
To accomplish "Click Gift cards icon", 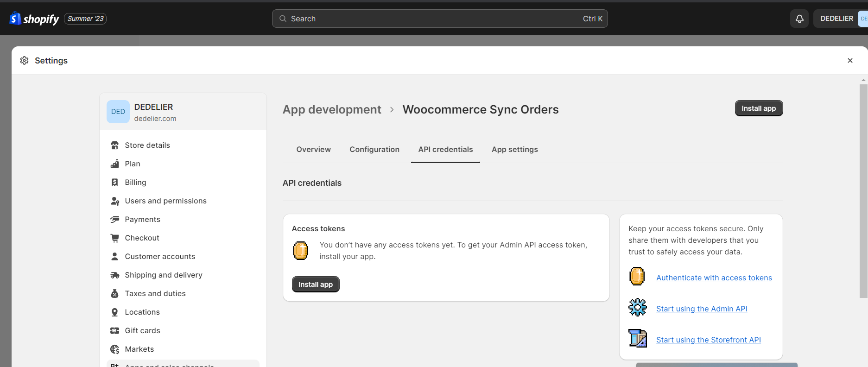I will [x=115, y=331].
